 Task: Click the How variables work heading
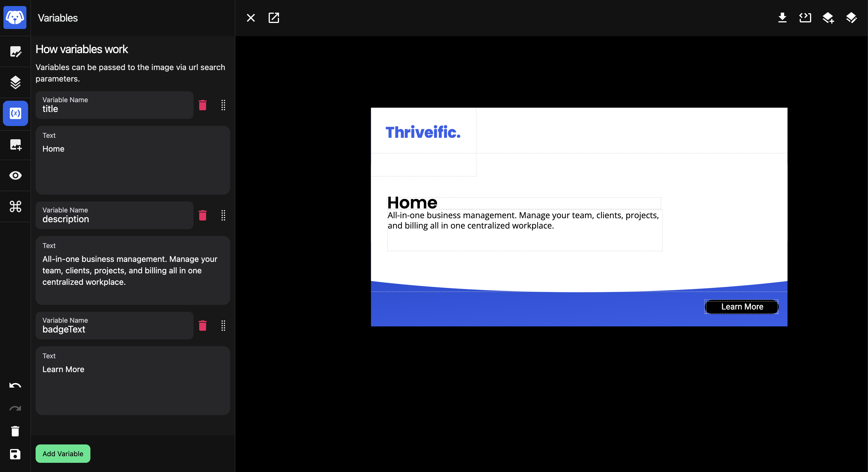(82, 49)
